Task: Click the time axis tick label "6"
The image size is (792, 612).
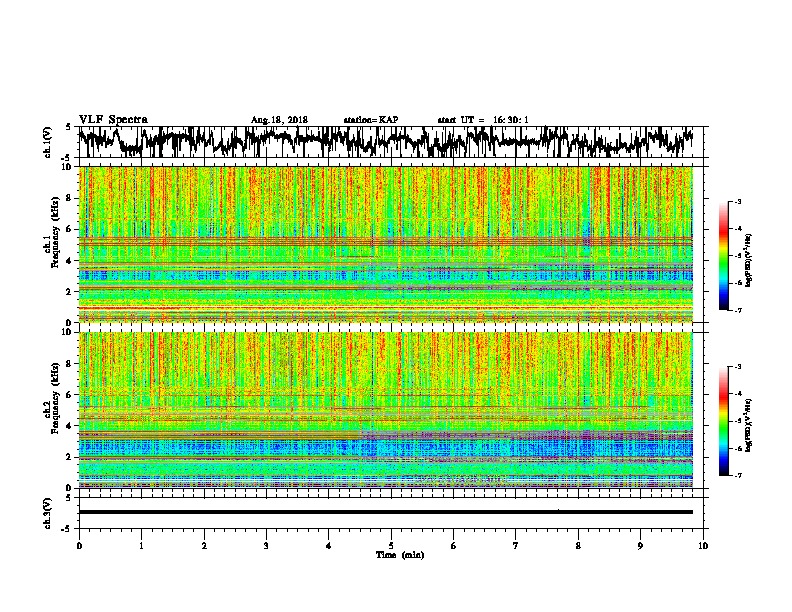Action: tap(454, 546)
